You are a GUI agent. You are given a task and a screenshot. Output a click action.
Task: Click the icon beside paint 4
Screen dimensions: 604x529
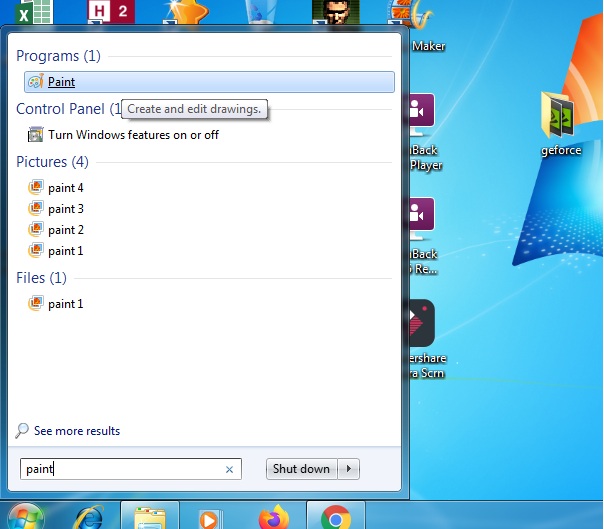tap(36, 187)
